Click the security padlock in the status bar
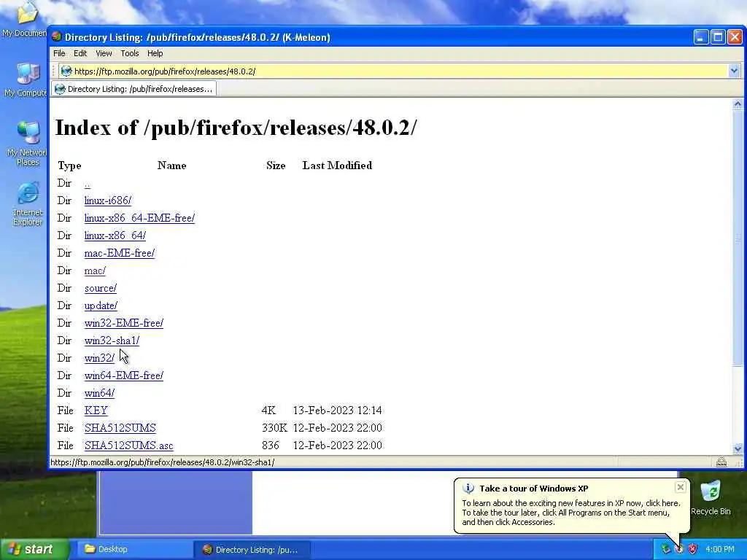The width and height of the screenshot is (747, 560). pyautogui.click(x=721, y=462)
